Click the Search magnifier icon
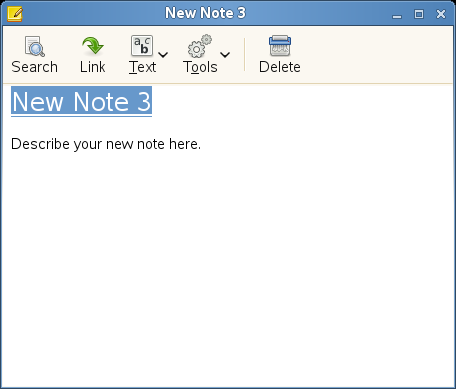The height and width of the screenshot is (389, 456). tap(35, 46)
